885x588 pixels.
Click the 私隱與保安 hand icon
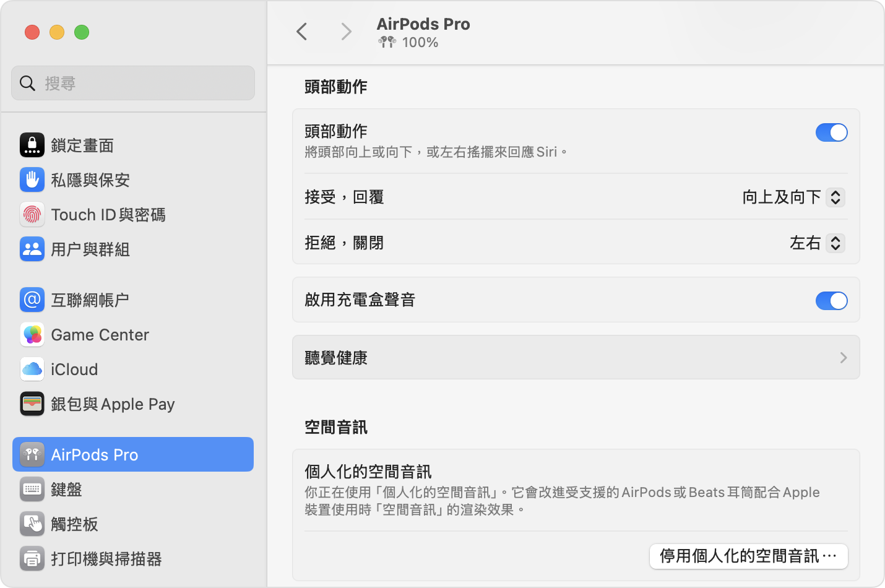click(x=32, y=179)
